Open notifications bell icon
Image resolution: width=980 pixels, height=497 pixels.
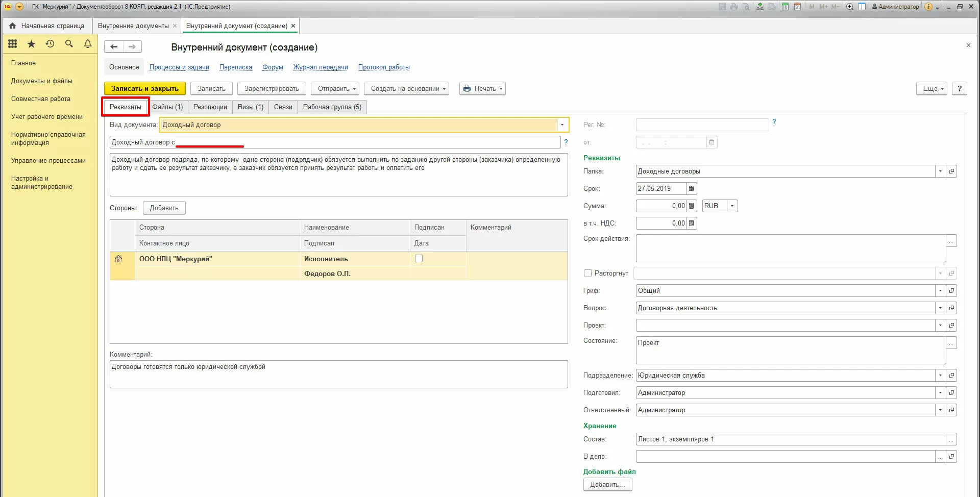tap(88, 44)
